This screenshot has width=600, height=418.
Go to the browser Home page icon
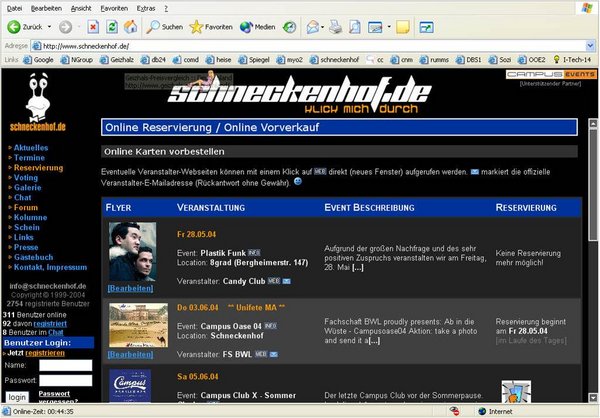point(130,26)
